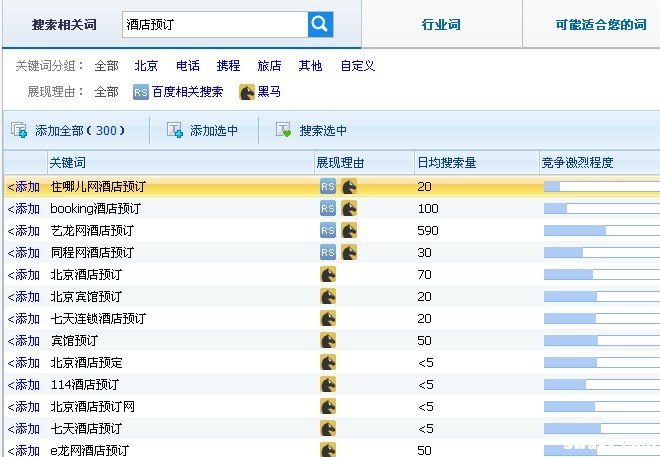Add keyword 北京宾馆预订

pyautogui.click(x=24, y=297)
